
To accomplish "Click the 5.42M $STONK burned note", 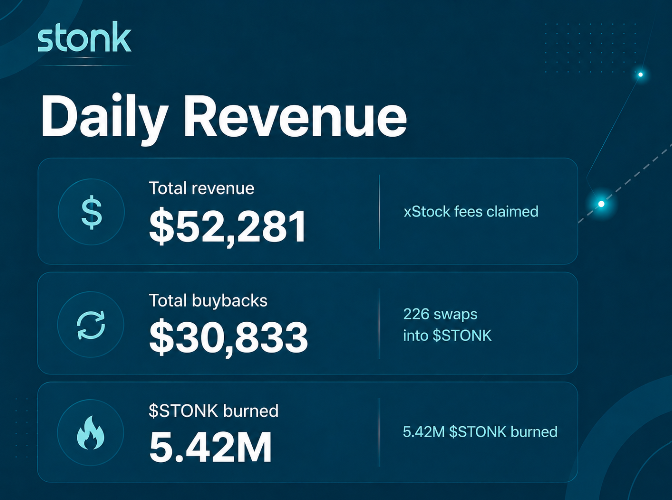I will tap(480, 432).
